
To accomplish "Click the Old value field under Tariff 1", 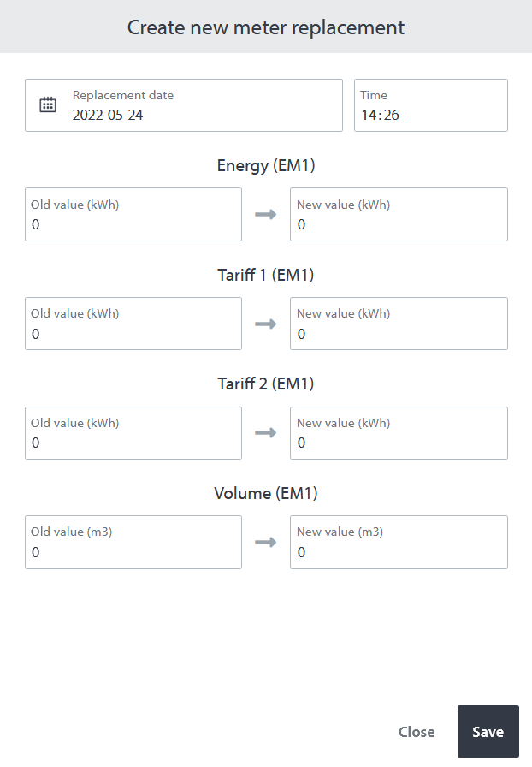I will pyautogui.click(x=133, y=324).
